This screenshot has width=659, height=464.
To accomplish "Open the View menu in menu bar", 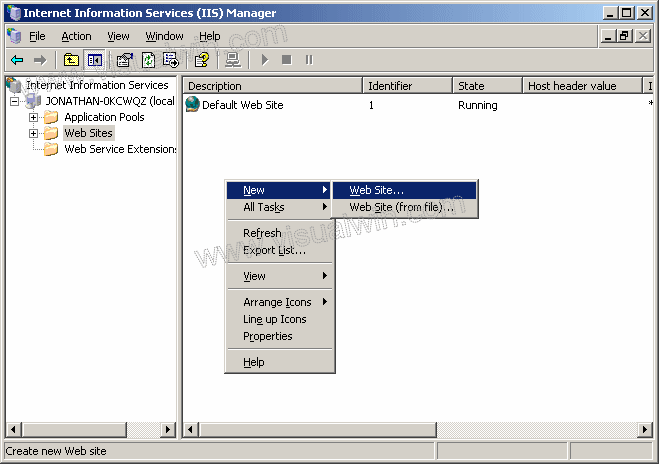I will click(x=118, y=37).
